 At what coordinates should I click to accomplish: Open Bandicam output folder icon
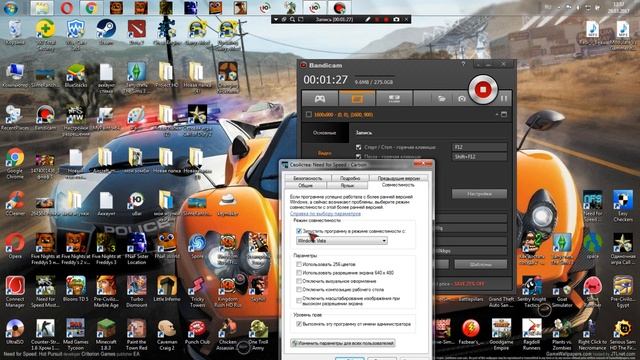(x=441, y=99)
